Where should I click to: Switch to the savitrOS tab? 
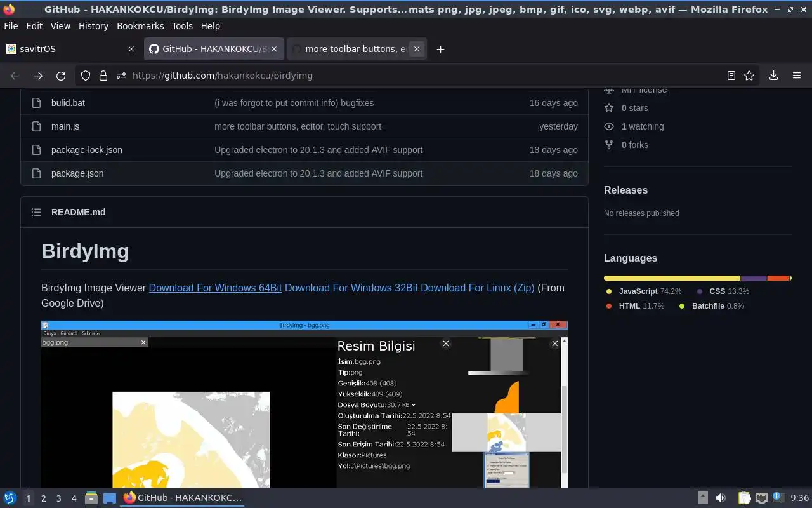71,49
